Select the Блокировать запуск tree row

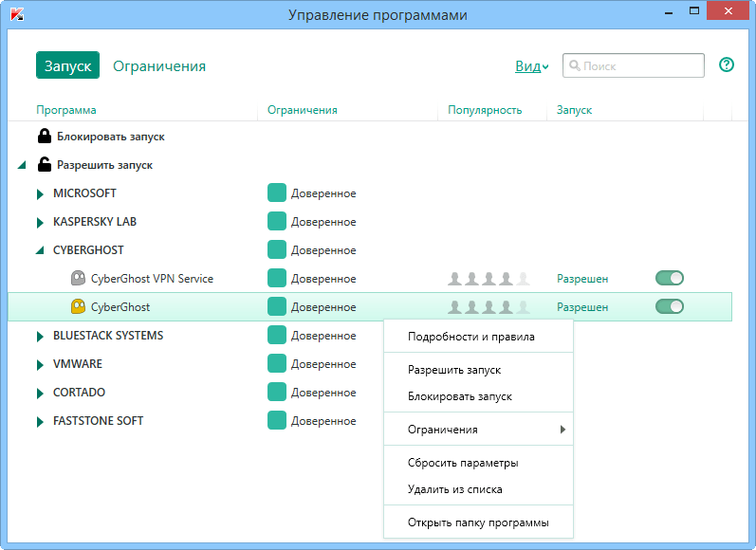click(370, 137)
